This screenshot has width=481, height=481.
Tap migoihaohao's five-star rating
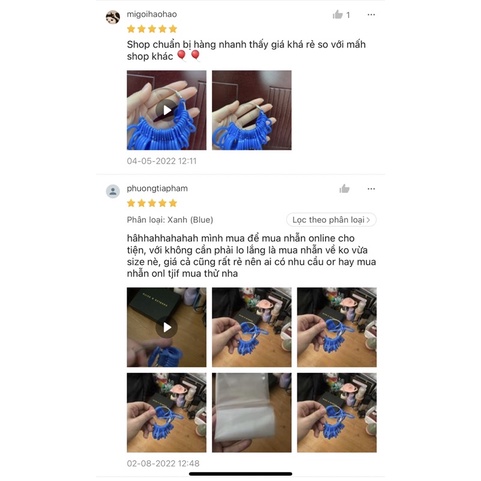point(152,29)
